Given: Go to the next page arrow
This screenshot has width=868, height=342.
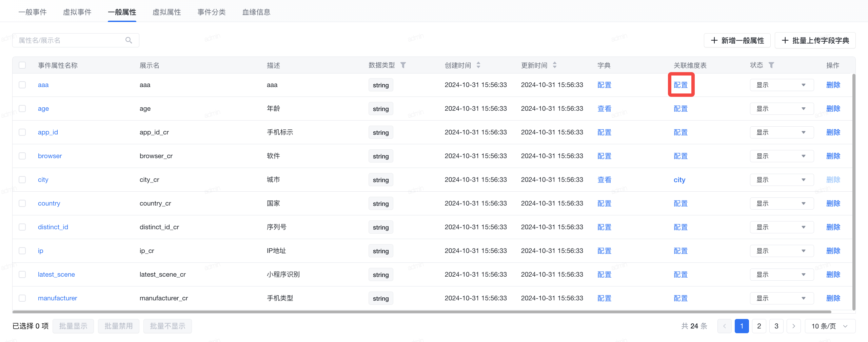Looking at the screenshot, I should (794, 326).
